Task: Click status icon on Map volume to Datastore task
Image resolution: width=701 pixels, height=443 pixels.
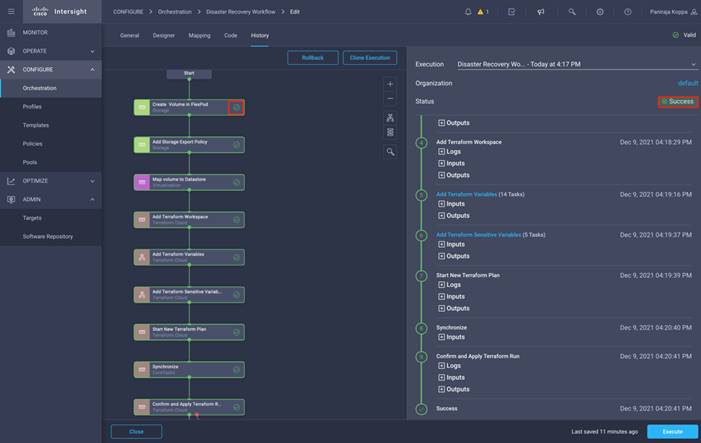Action: click(x=236, y=182)
